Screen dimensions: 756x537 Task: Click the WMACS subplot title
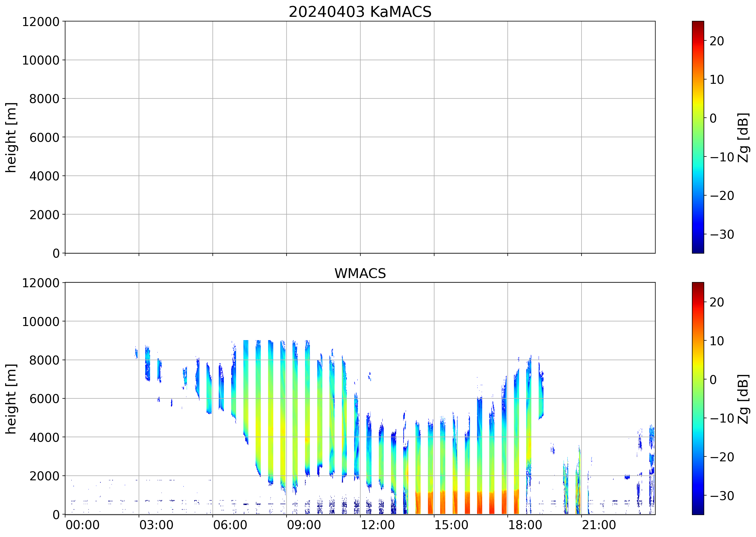click(x=360, y=273)
